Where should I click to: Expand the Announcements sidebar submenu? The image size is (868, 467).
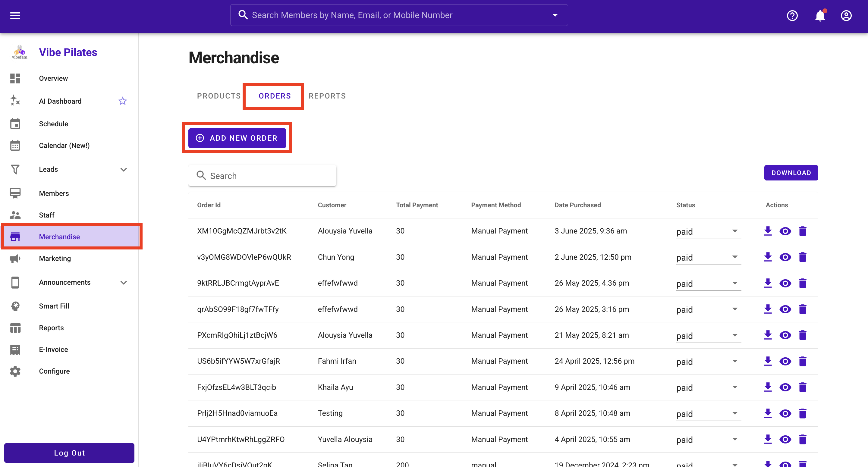pos(124,282)
